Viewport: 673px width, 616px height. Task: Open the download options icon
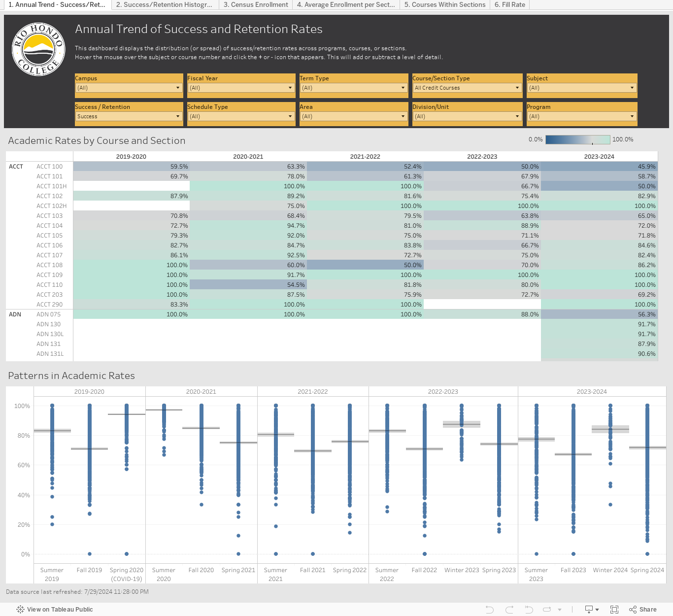pos(591,610)
